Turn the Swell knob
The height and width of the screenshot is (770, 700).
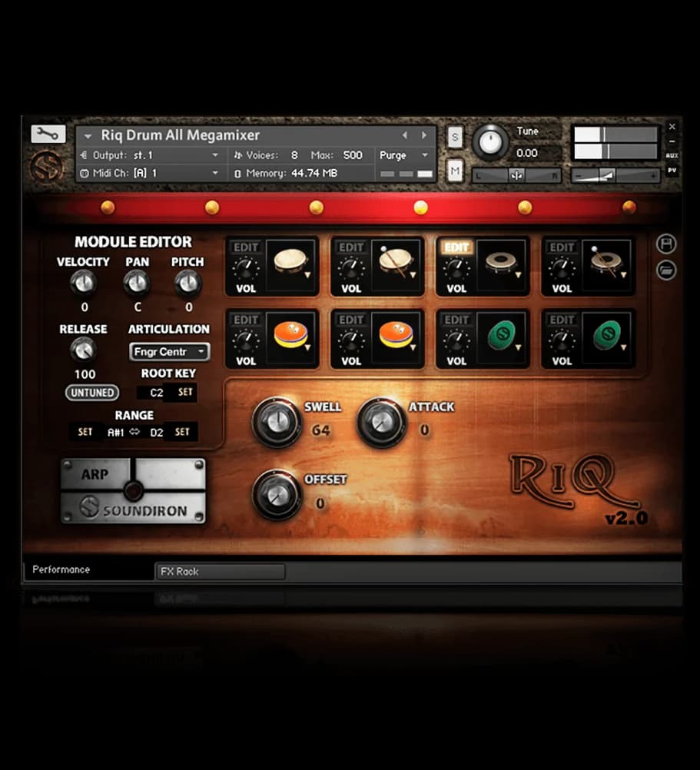277,423
